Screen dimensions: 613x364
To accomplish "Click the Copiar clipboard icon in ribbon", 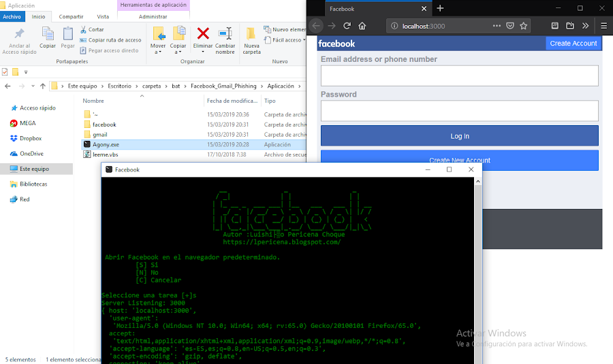I will (48, 34).
